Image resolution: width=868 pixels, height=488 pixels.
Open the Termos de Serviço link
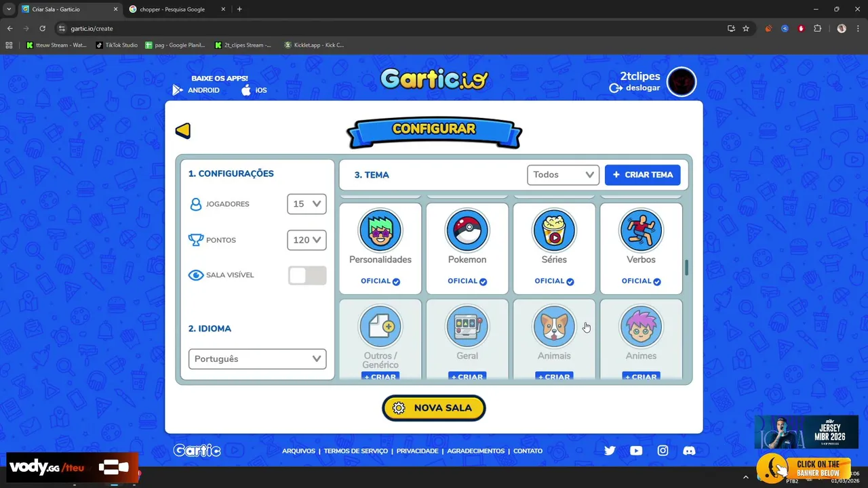click(x=356, y=451)
